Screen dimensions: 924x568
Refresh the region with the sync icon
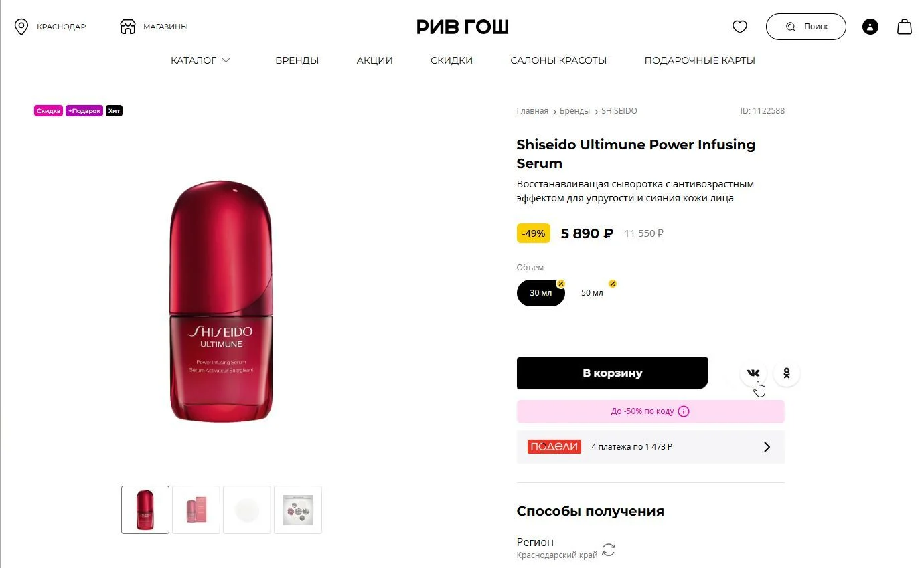(x=608, y=550)
